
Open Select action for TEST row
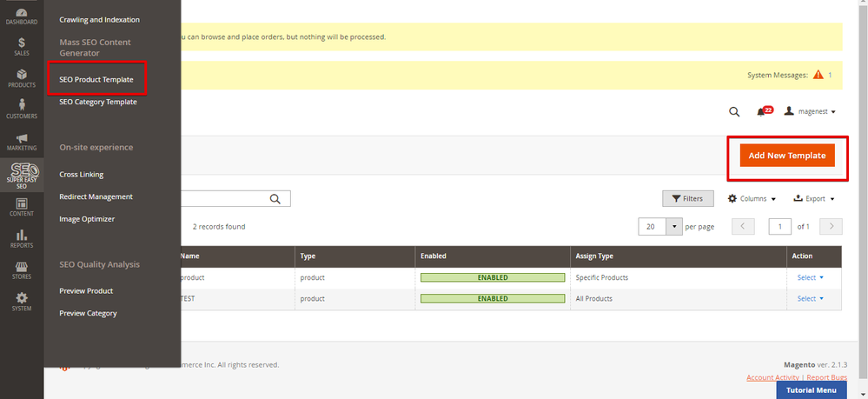pos(810,298)
